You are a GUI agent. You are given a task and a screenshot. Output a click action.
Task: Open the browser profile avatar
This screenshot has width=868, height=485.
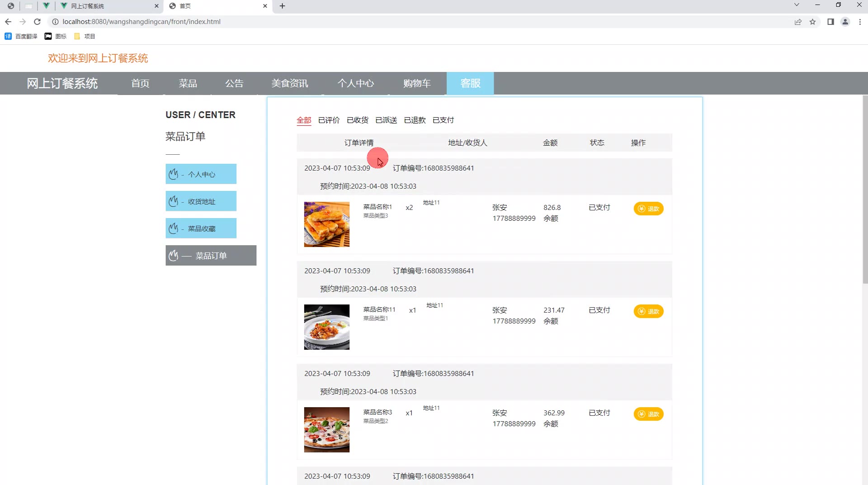tap(845, 22)
